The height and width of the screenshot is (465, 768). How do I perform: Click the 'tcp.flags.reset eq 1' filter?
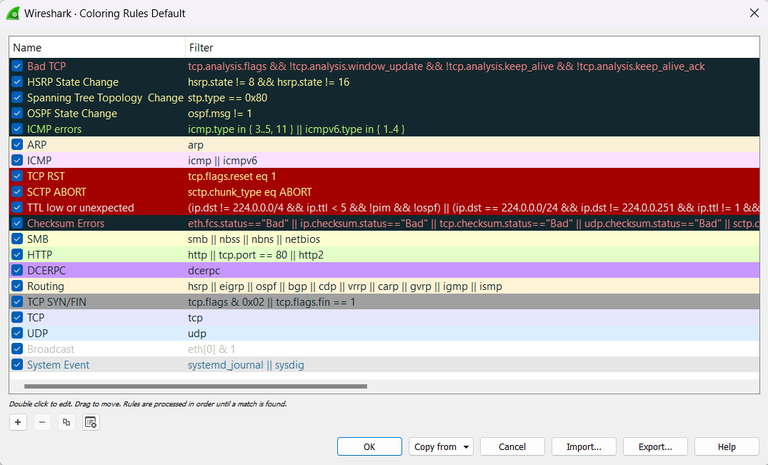click(232, 176)
